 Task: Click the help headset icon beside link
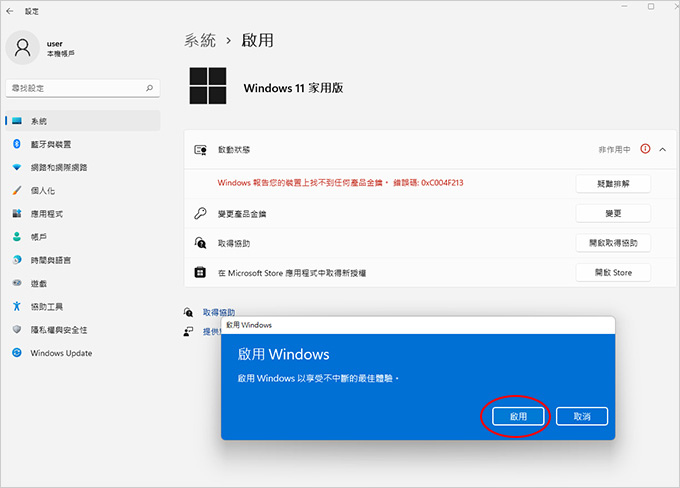pyautogui.click(x=188, y=312)
